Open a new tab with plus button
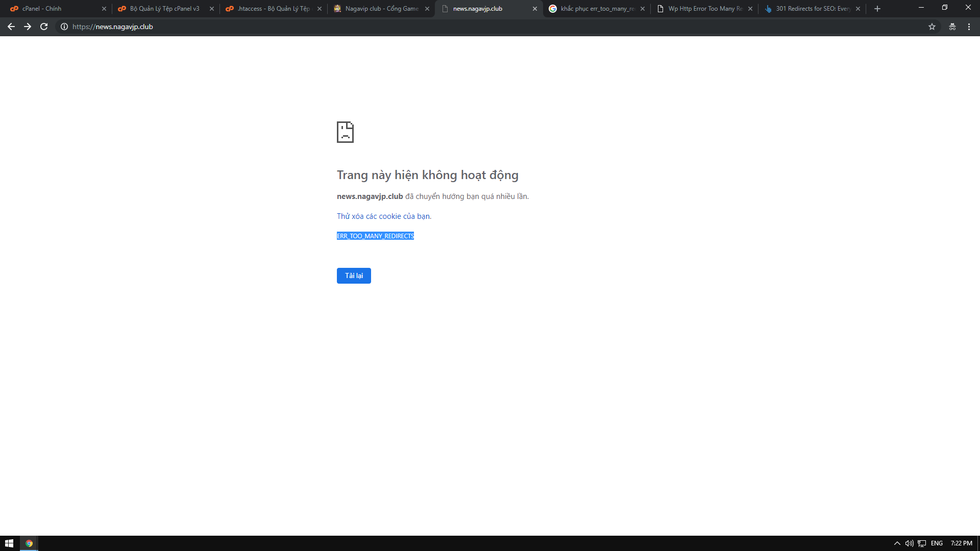Screen dimensions: 980x551 pos(877,9)
